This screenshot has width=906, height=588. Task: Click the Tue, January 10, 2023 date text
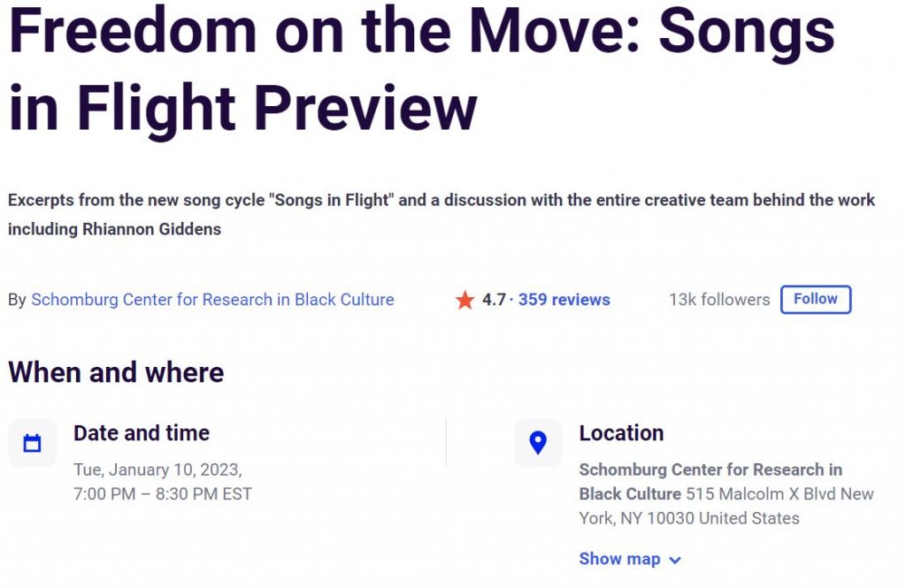click(x=157, y=470)
